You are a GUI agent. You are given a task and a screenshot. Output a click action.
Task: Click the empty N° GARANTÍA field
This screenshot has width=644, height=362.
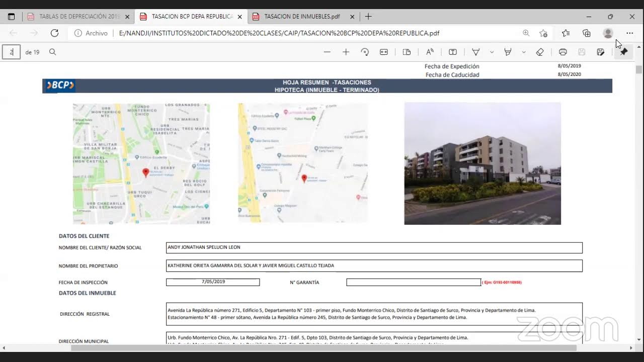point(414,282)
